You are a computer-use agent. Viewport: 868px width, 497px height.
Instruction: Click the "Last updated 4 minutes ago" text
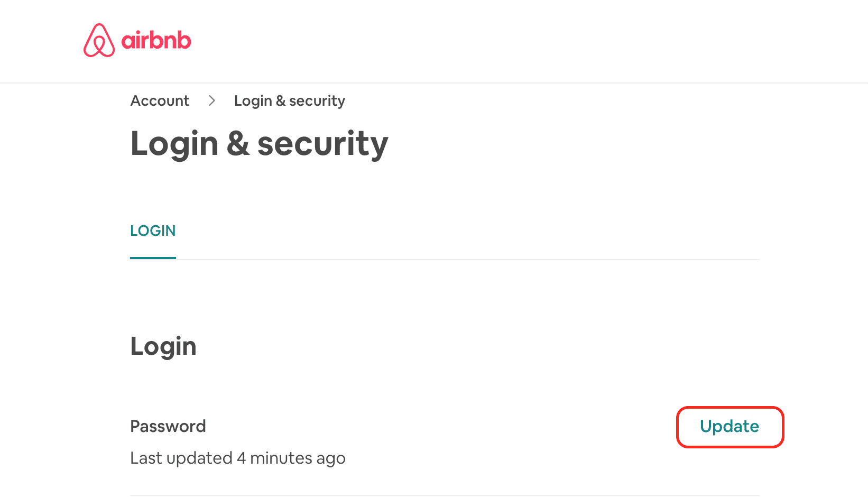click(x=238, y=458)
